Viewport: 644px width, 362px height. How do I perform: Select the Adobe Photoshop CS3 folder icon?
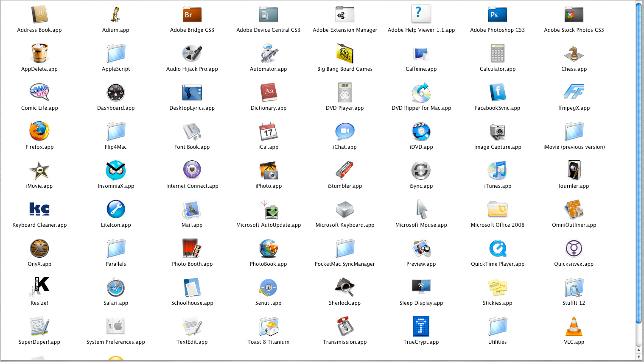point(498,14)
